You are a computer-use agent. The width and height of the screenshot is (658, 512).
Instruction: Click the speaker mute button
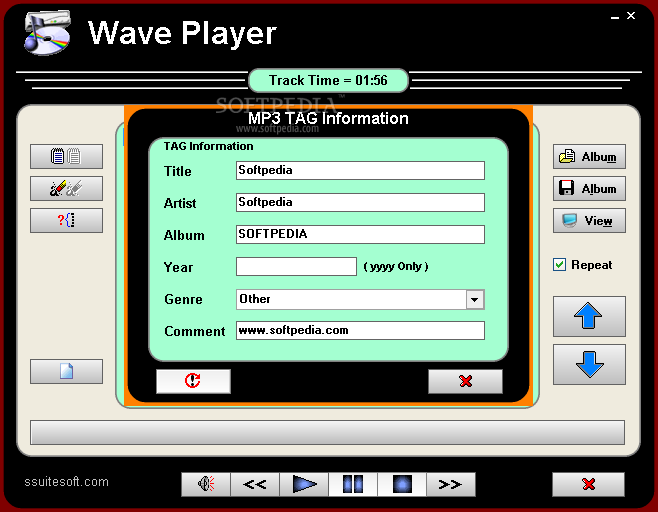pos(206,484)
